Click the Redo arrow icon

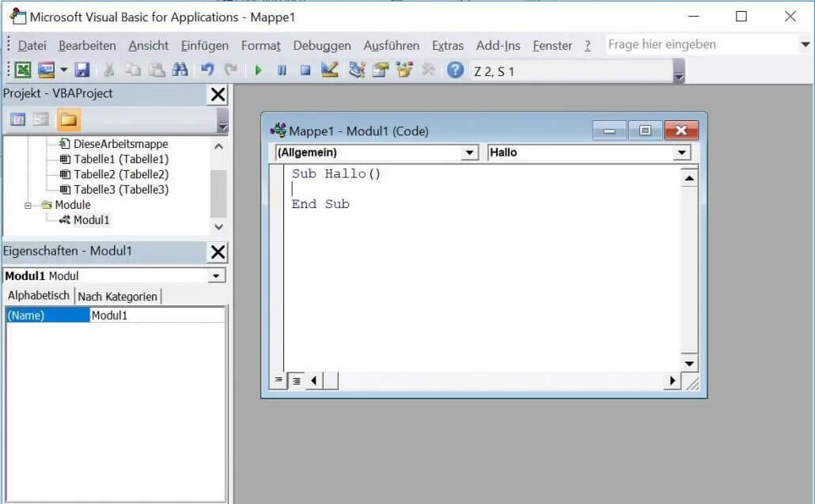pyautogui.click(x=231, y=70)
